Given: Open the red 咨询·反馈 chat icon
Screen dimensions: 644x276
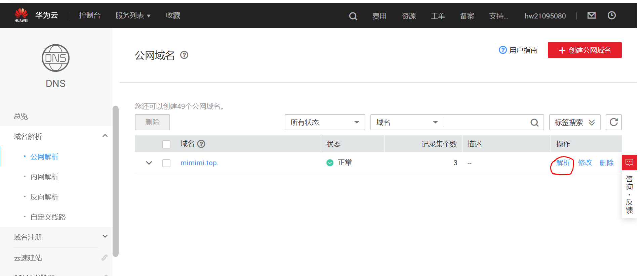Looking at the screenshot, I should click(x=629, y=163).
